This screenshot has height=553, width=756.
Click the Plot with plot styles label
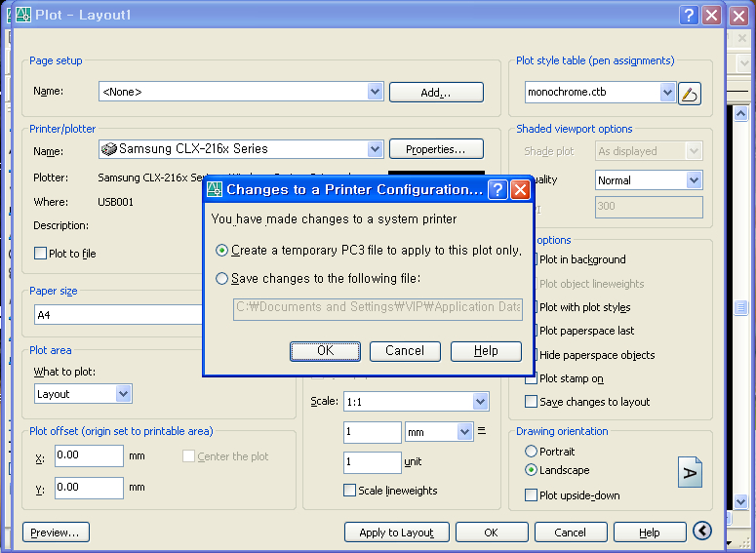tap(585, 307)
